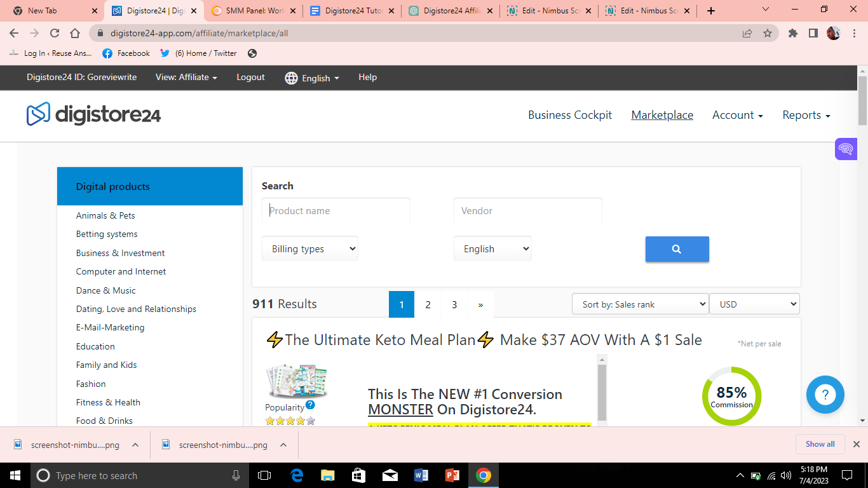Click the Chrome profile avatar
Viewport: 868px width, 488px height.
point(834,33)
